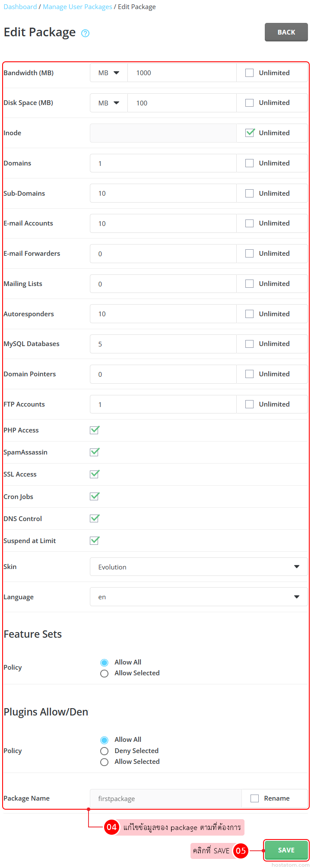Enable Unlimited for Bandwidth
The width and height of the screenshot is (311, 868).
250,73
